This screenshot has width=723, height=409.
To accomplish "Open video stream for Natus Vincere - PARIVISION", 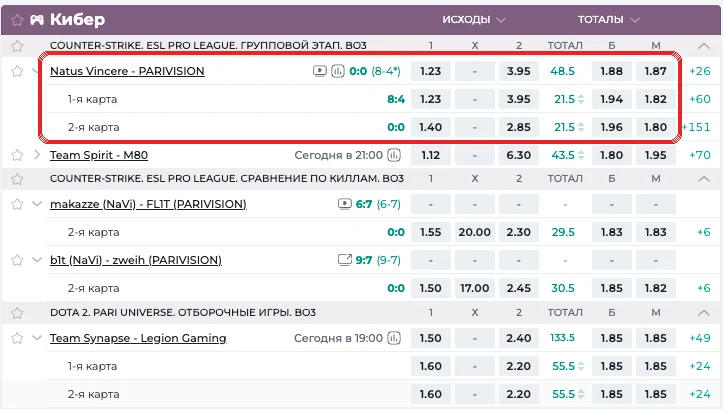I will click(x=320, y=71).
